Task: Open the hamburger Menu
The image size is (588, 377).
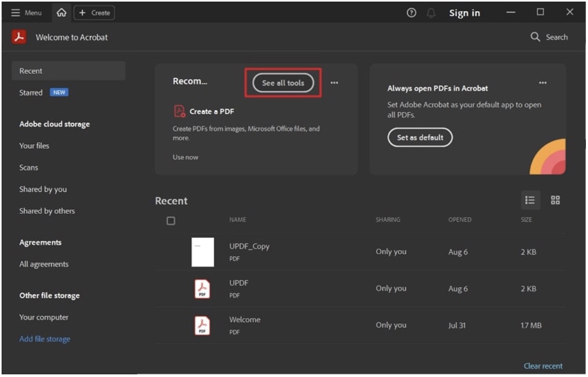Action: (x=27, y=13)
